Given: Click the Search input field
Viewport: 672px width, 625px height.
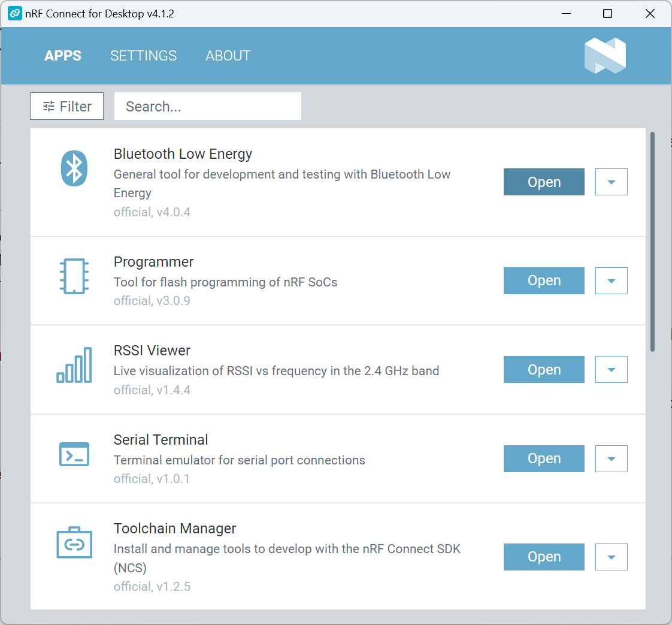Looking at the screenshot, I should click(x=207, y=106).
